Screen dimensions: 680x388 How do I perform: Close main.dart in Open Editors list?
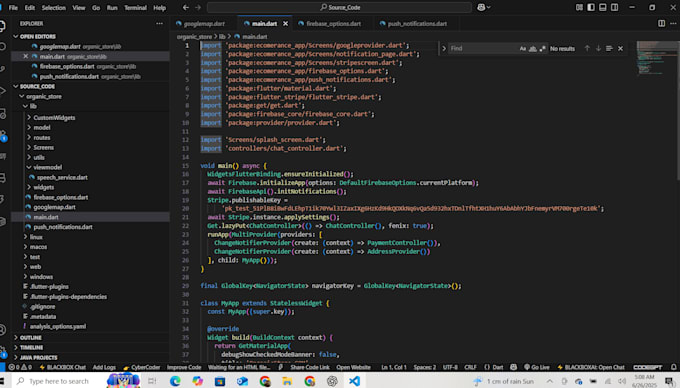(x=26, y=56)
